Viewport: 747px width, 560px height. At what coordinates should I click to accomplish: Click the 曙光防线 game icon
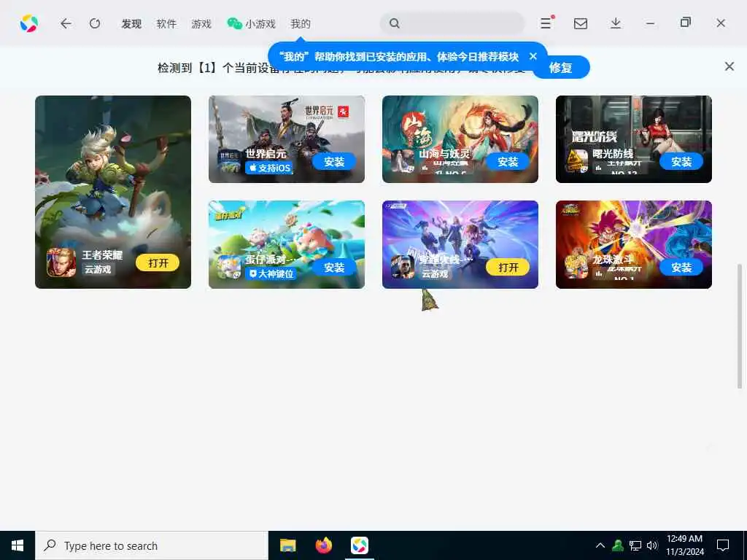point(576,162)
